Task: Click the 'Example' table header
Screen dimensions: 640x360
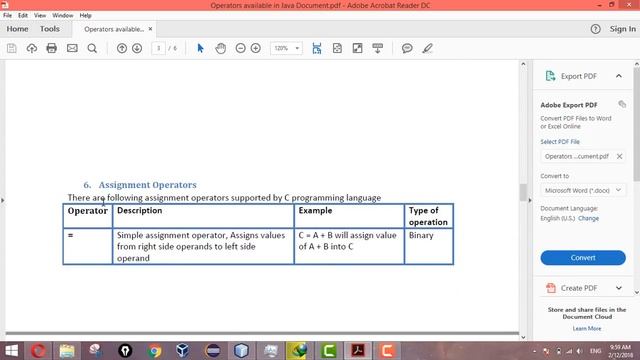Action: [x=315, y=211]
